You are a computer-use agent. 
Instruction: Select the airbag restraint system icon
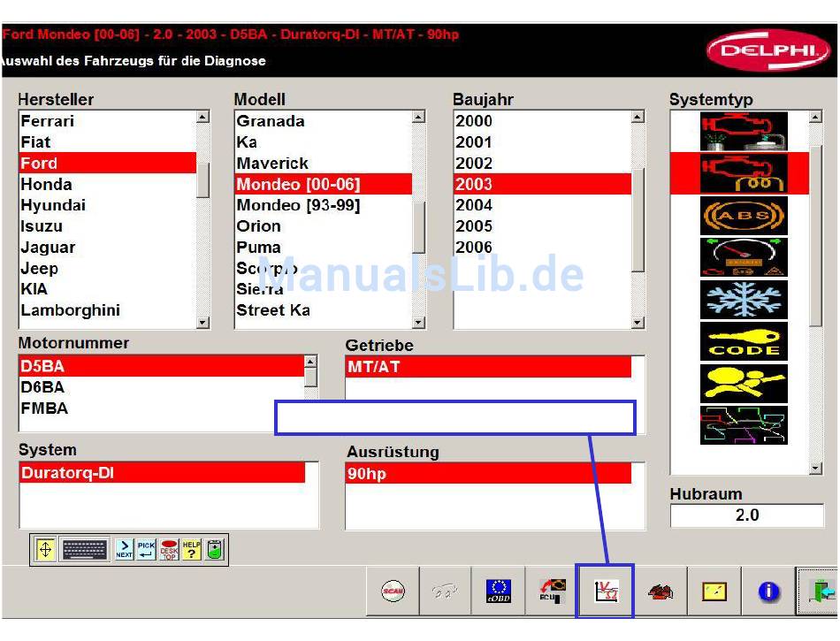tap(744, 384)
